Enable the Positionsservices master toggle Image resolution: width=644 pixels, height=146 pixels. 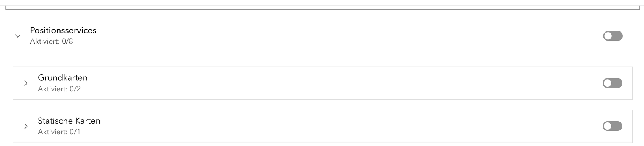613,36
